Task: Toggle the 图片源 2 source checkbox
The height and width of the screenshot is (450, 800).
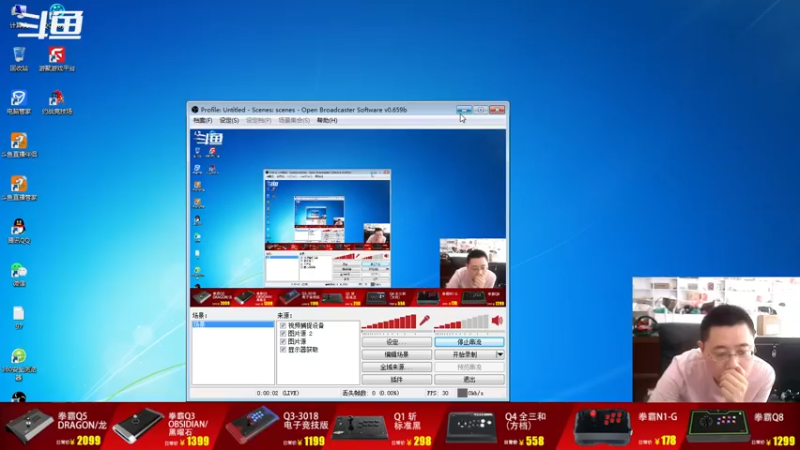Action: (283, 334)
